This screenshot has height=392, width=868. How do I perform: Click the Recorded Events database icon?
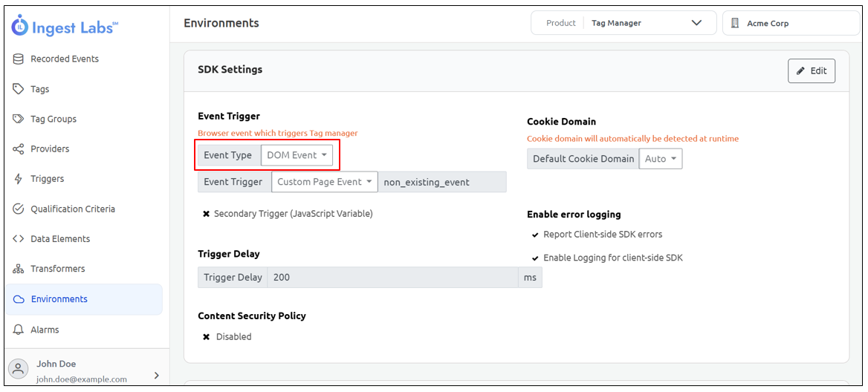[x=19, y=59]
